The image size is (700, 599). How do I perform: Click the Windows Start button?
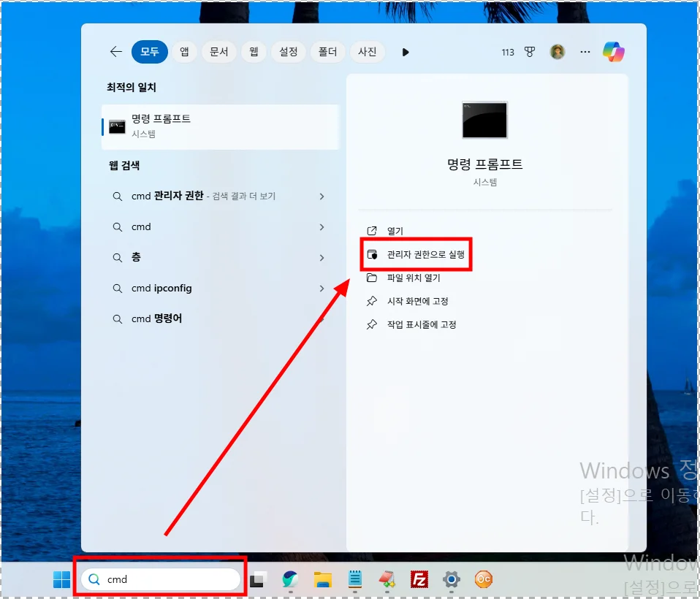61,580
